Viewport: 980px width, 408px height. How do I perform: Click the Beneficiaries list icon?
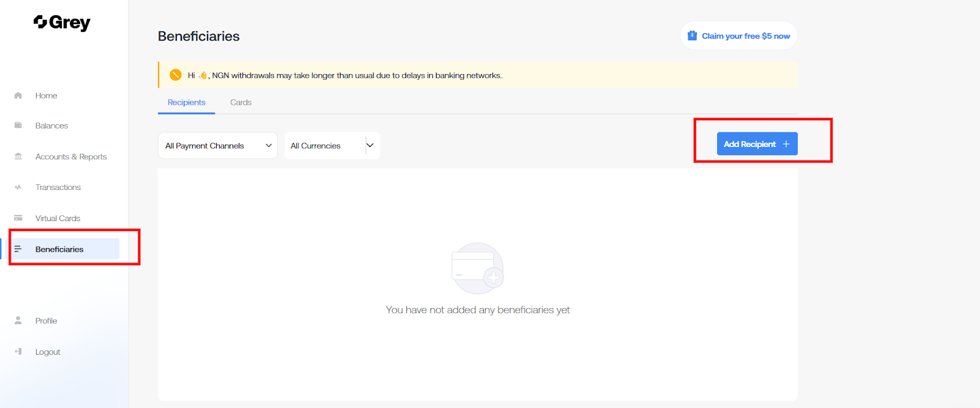pyautogui.click(x=18, y=249)
